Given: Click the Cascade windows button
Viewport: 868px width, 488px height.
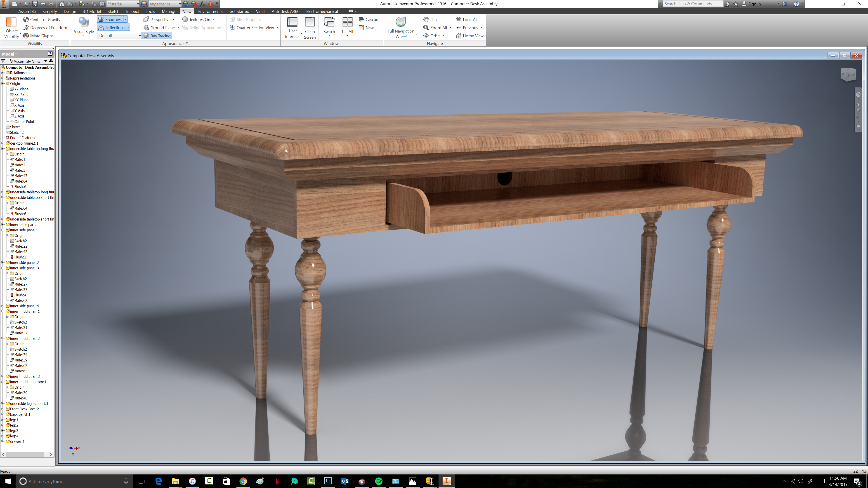Looking at the screenshot, I should click(370, 19).
